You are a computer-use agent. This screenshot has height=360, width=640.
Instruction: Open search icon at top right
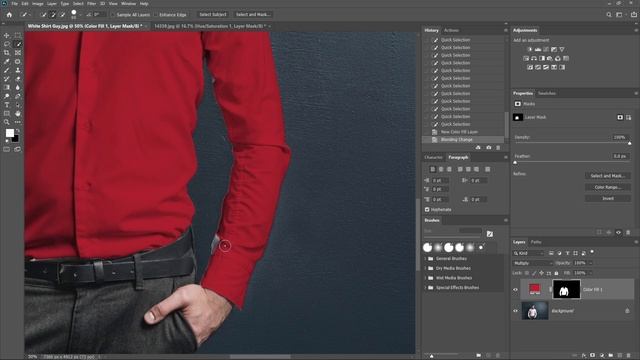pyautogui.click(x=609, y=15)
